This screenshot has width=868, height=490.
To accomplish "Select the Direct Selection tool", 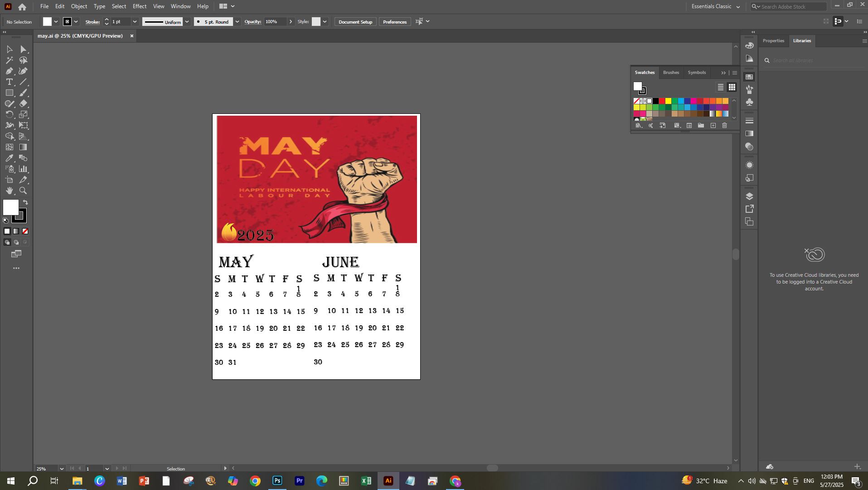I will pos(23,49).
